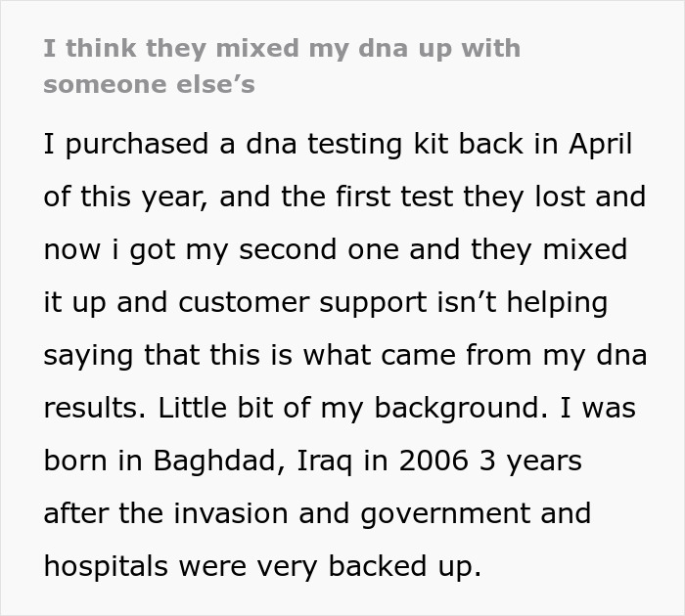Click the word 'helping' at the line end
685x616 pixels.
click(556, 302)
